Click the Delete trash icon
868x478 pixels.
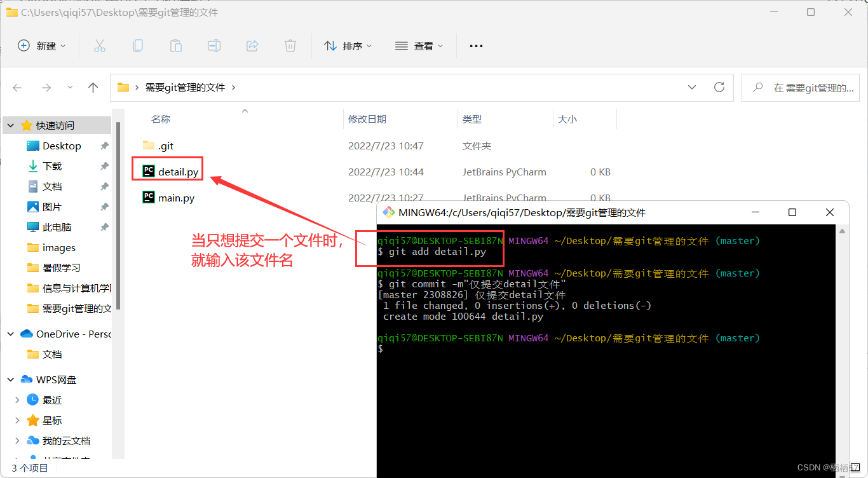point(290,46)
